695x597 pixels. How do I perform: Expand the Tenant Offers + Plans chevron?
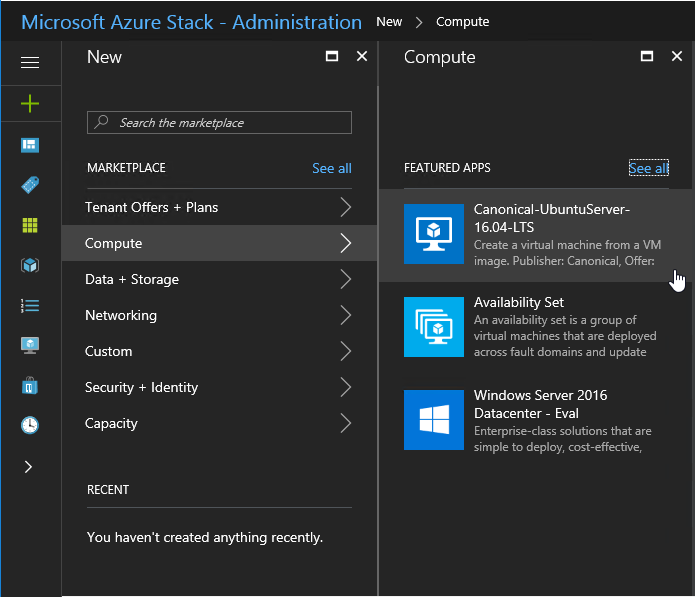coord(346,207)
